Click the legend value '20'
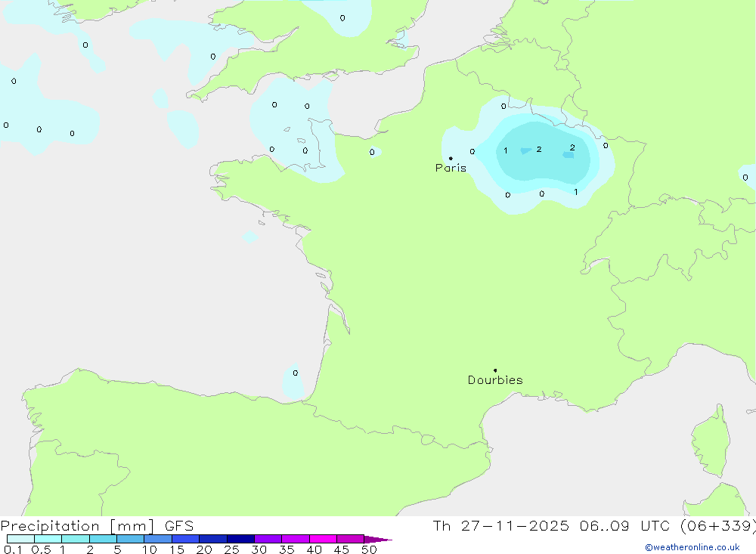This screenshot has width=756, height=554. click(204, 549)
